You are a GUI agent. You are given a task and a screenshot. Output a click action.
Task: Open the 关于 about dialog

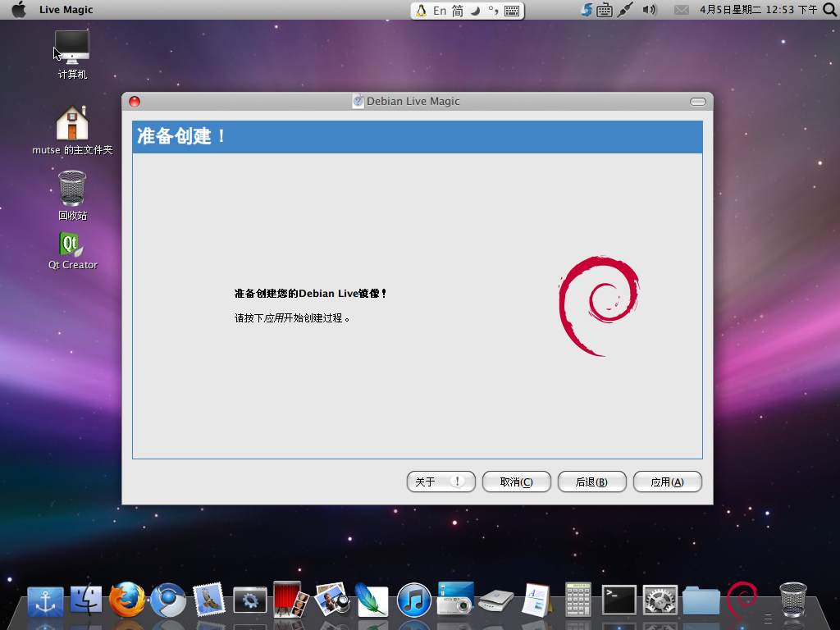[441, 482]
